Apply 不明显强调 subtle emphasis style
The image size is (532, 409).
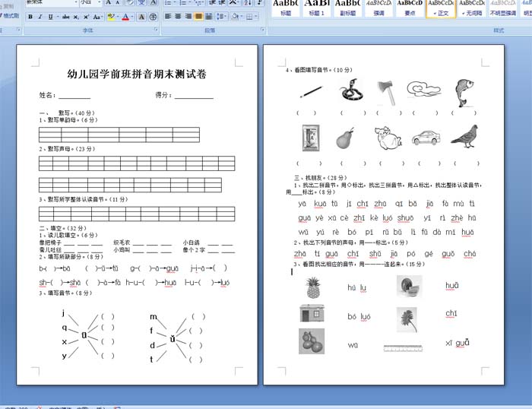click(x=503, y=8)
